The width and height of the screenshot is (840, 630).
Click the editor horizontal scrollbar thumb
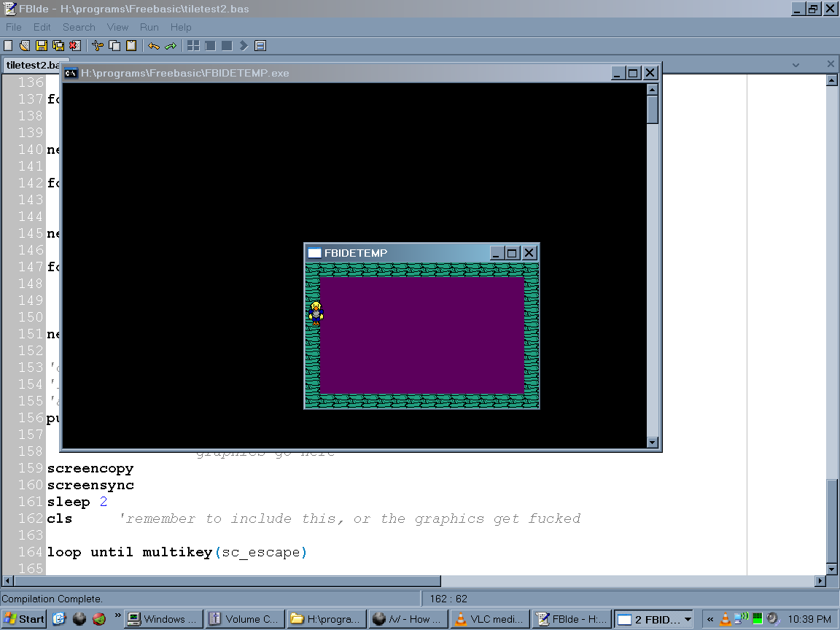click(x=227, y=580)
